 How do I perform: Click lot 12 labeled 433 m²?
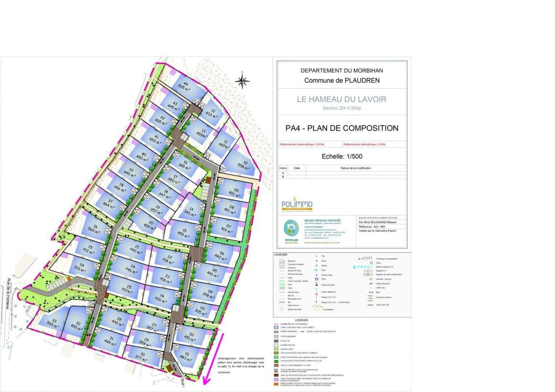[212, 113]
